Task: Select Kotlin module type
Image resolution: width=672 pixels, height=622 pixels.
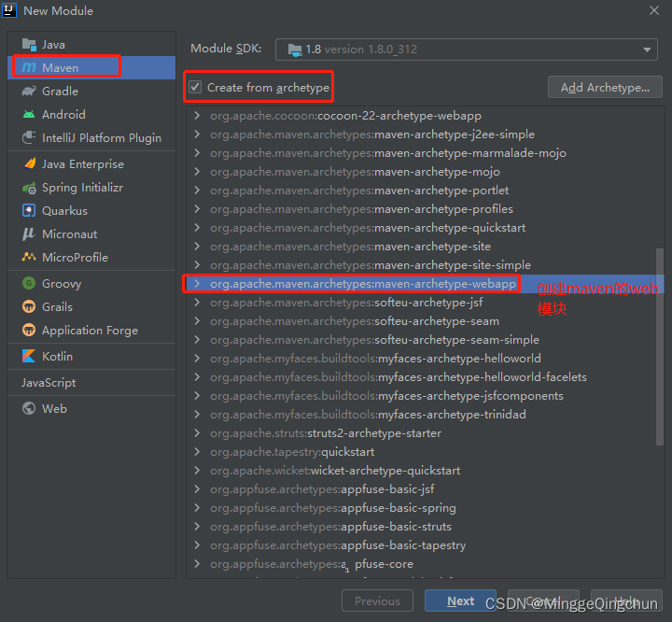Action: (x=91, y=356)
